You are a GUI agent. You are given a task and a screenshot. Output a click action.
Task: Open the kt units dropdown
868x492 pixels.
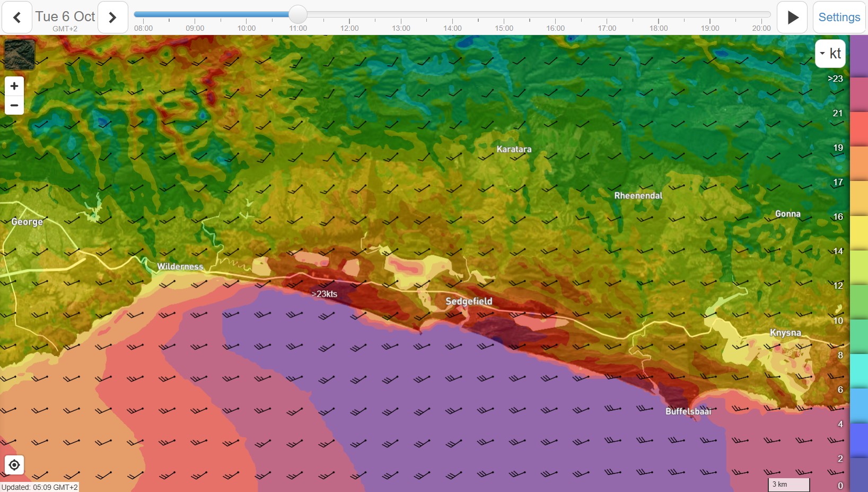pos(830,53)
